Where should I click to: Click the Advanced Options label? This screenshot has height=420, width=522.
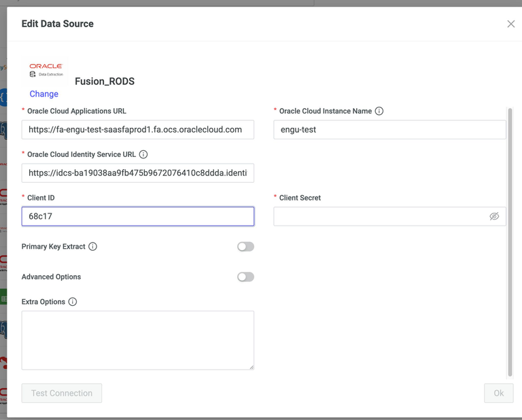click(51, 277)
